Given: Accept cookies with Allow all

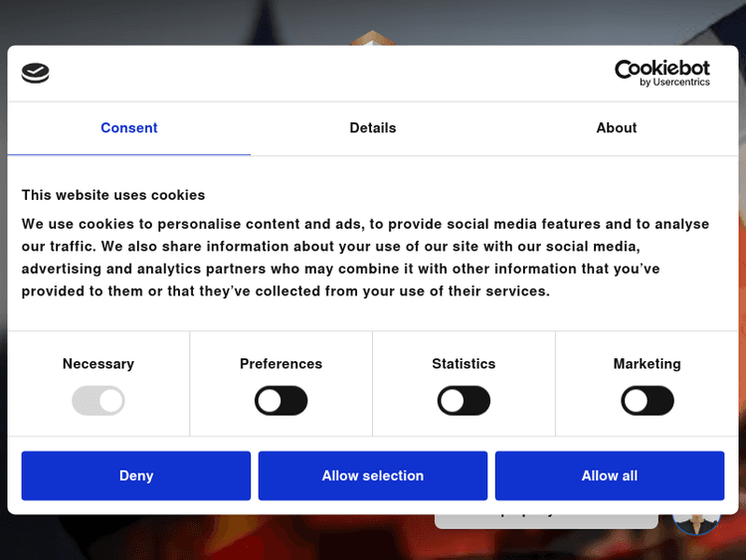Looking at the screenshot, I should (610, 475).
